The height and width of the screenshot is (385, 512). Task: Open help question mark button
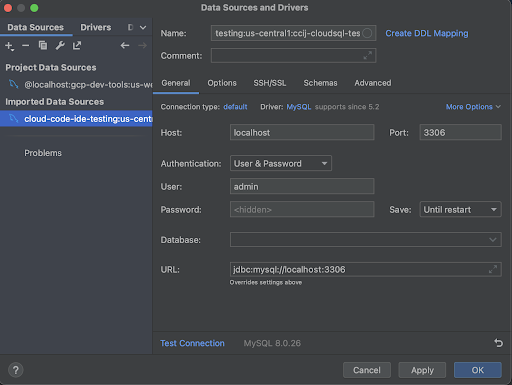16,370
